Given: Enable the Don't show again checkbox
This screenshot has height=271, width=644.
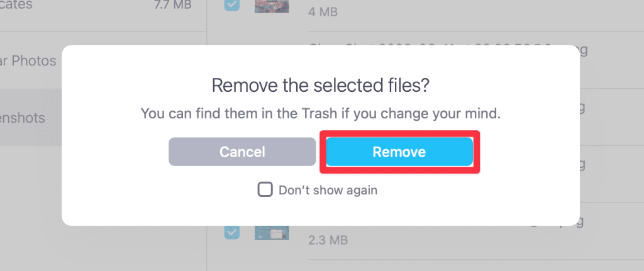Looking at the screenshot, I should [265, 189].
